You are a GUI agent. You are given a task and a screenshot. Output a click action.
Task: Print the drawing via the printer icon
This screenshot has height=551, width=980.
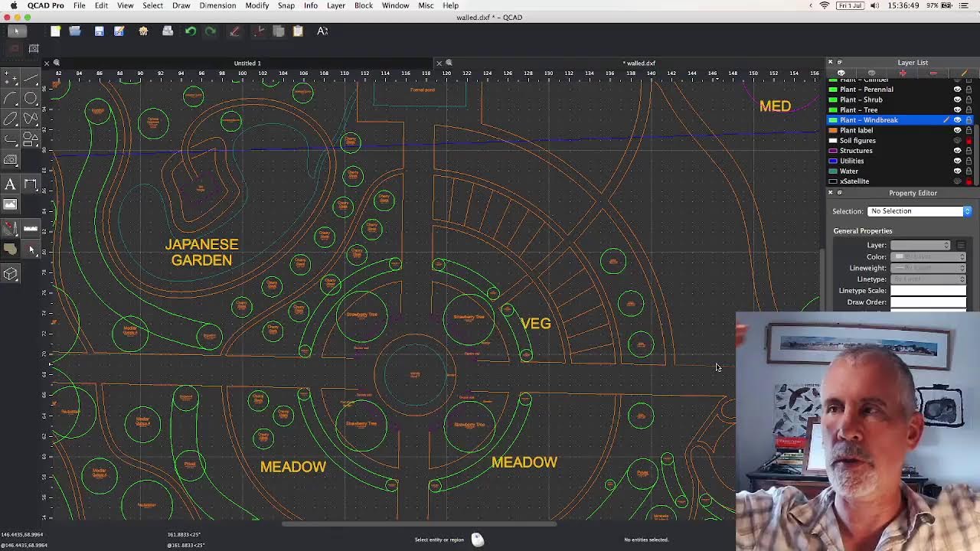click(168, 31)
